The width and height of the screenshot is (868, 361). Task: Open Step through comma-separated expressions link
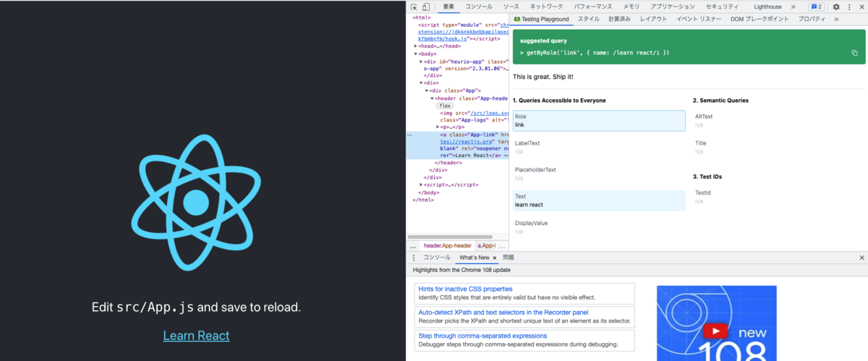point(482,336)
